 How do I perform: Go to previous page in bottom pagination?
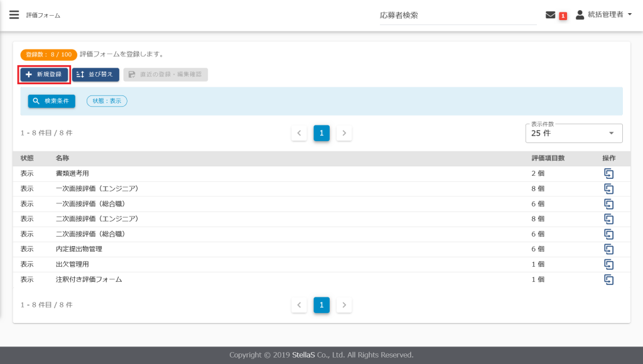(x=299, y=305)
